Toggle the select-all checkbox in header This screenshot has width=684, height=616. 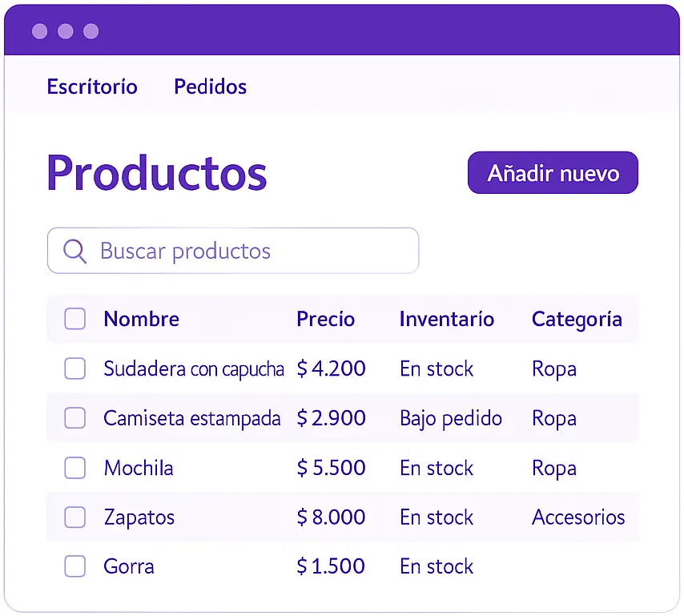tap(74, 319)
